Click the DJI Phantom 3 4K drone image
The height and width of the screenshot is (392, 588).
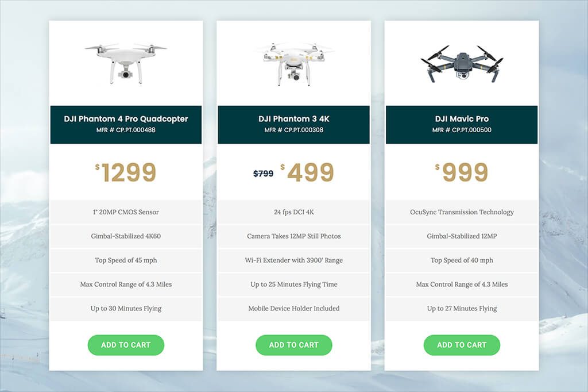point(293,62)
